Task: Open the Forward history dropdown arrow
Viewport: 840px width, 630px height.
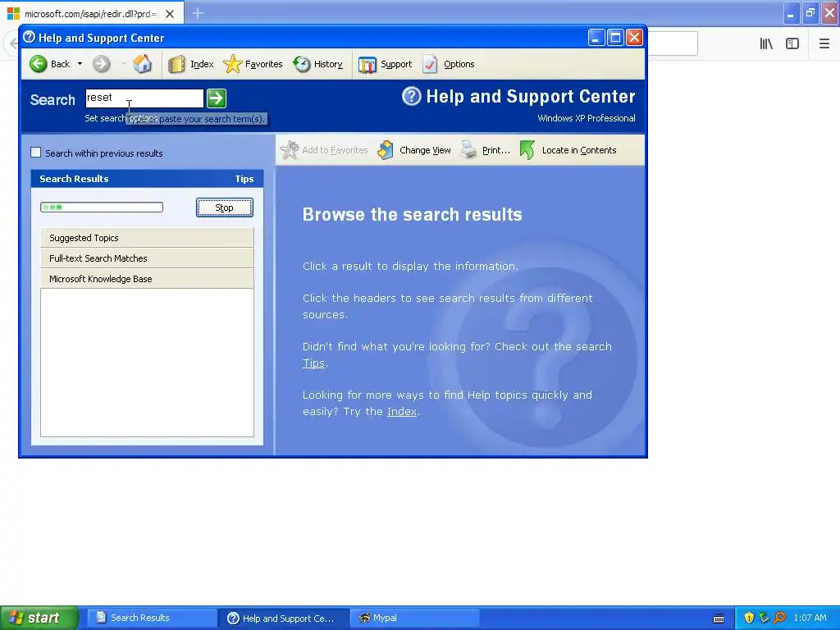Action: (x=124, y=64)
